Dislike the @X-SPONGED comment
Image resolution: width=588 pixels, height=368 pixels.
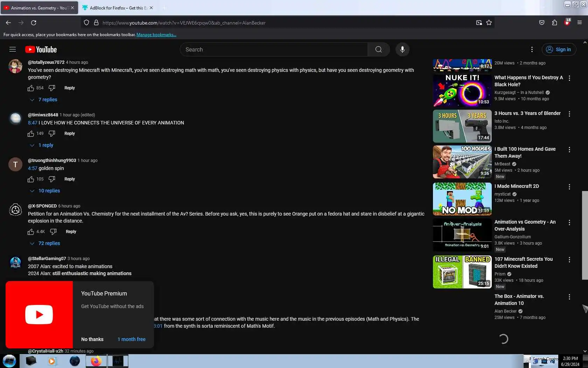[53, 232]
